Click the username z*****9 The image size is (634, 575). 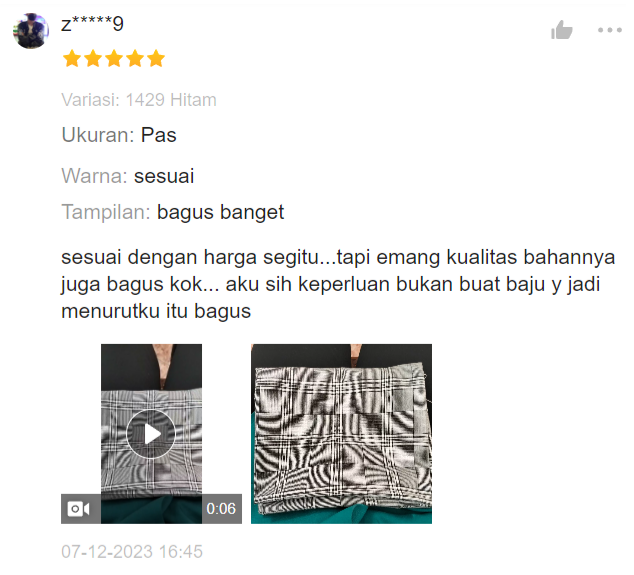pyautogui.click(x=92, y=24)
